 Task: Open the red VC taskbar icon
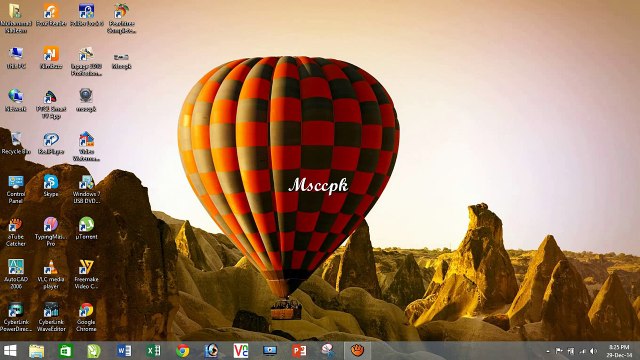point(240,351)
